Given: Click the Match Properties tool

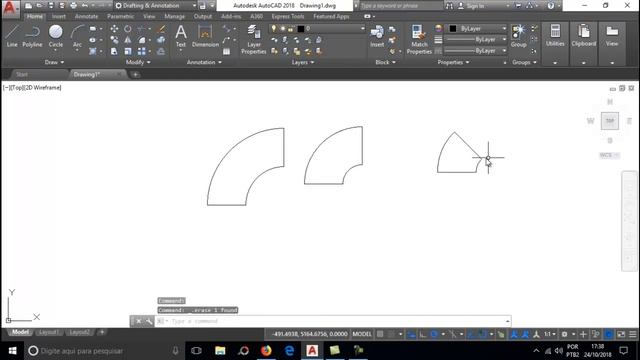Looking at the screenshot, I should tap(419, 39).
